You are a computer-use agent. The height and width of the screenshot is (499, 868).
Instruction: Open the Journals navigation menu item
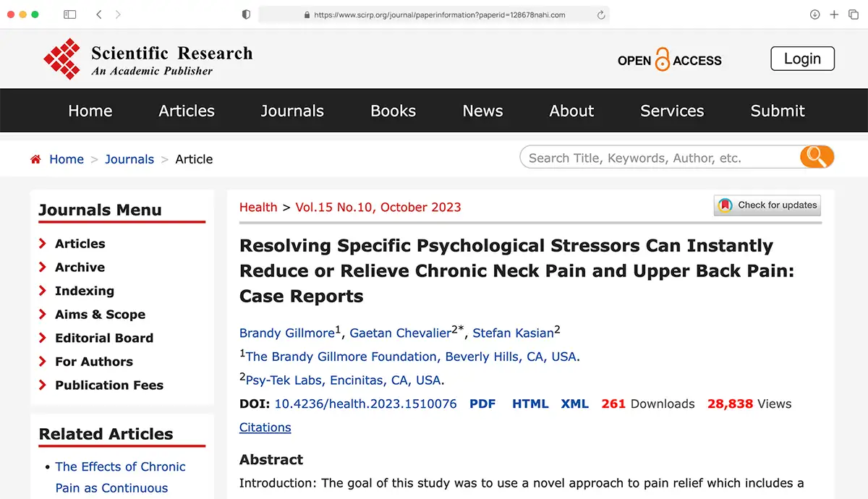tap(292, 111)
